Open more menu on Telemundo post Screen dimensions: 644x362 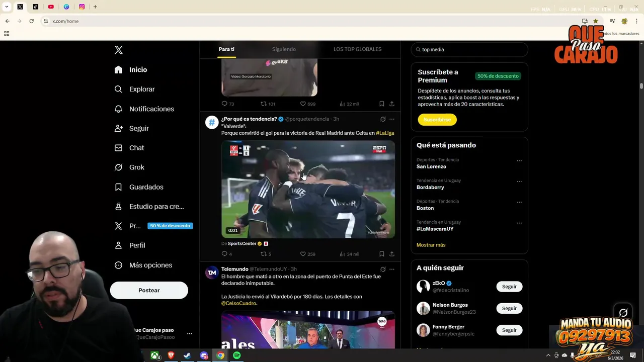392,269
